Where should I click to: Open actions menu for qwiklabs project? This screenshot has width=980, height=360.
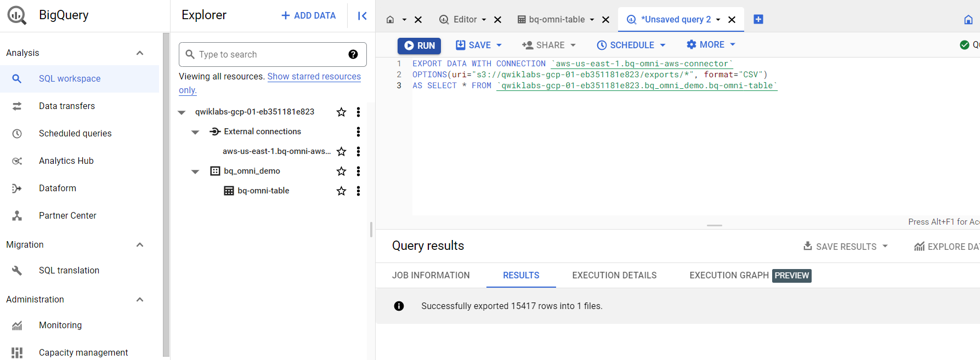(358, 112)
